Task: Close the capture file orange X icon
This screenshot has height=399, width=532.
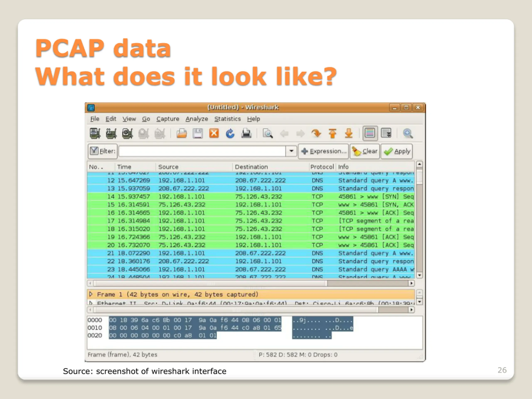Action: [214, 133]
